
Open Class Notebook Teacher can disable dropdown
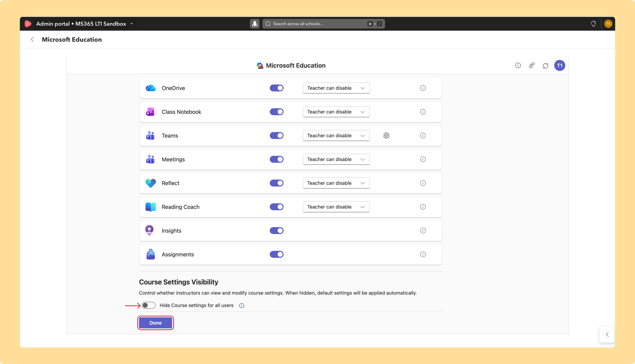336,112
